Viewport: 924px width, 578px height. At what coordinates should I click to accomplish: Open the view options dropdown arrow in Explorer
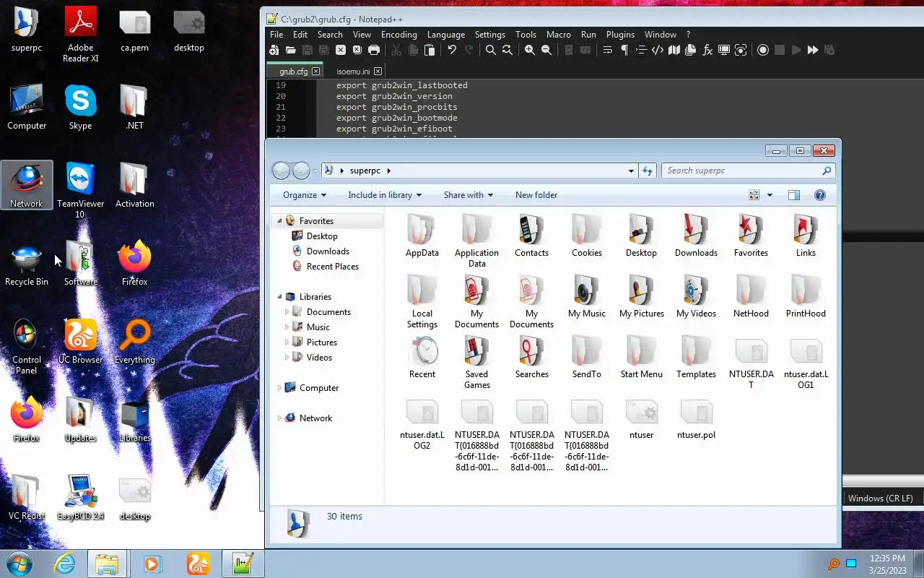click(770, 195)
